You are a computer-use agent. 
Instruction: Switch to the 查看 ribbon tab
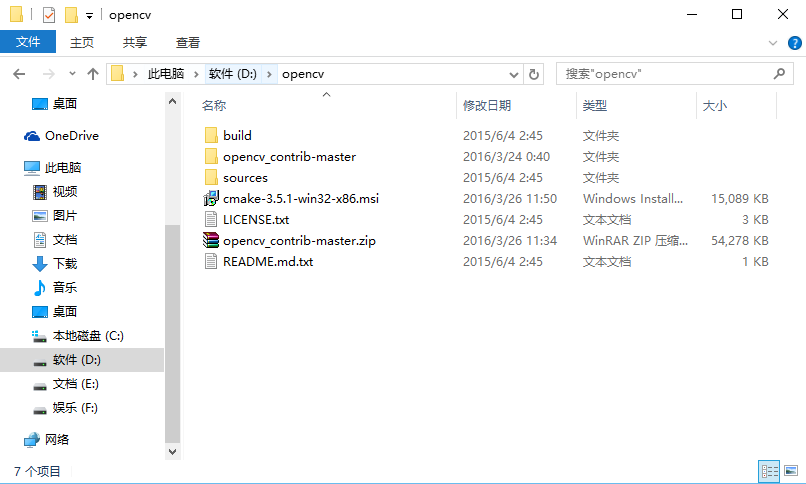(x=188, y=42)
